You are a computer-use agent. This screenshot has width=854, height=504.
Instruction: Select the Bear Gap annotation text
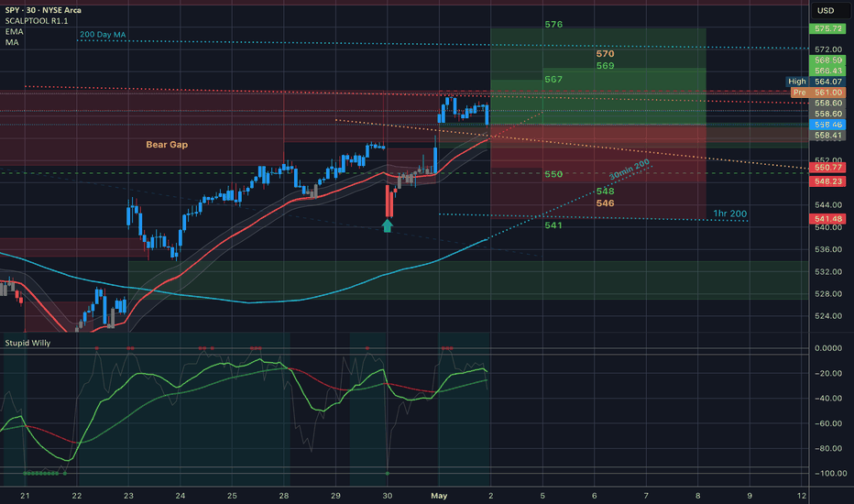167,145
